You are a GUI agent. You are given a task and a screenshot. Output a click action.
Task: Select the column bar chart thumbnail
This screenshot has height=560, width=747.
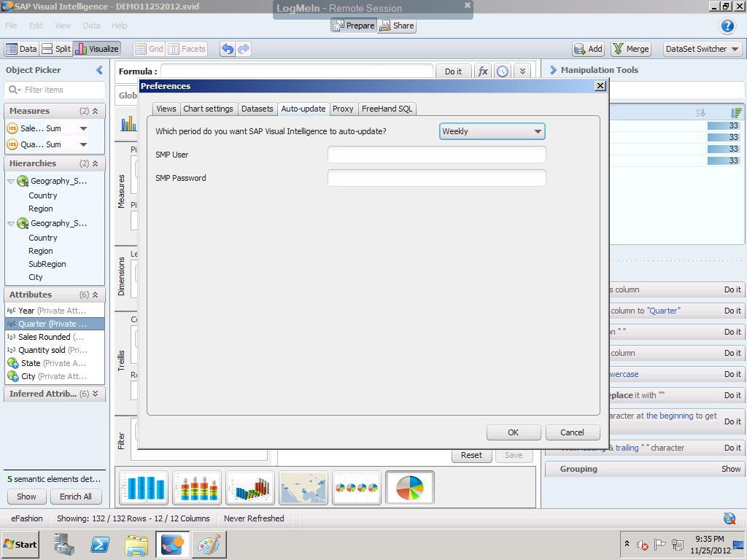click(144, 488)
